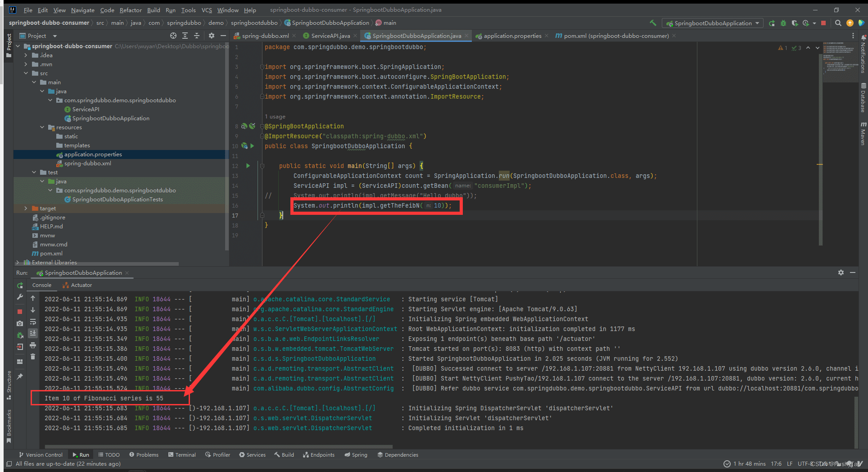This screenshot has height=472, width=868.
Task: Rerun SpringbootDubboApplication from the top toolbar
Action: tap(772, 23)
